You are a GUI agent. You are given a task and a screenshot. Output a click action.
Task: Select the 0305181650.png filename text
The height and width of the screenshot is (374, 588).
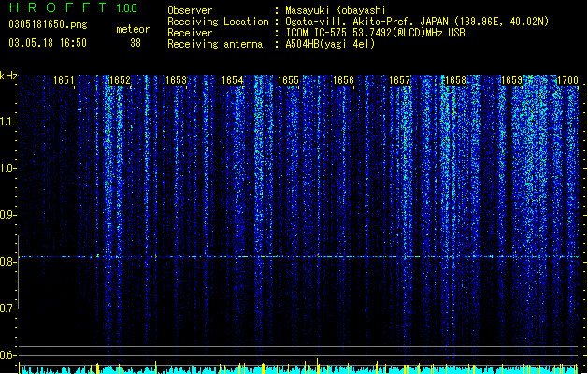(48, 24)
